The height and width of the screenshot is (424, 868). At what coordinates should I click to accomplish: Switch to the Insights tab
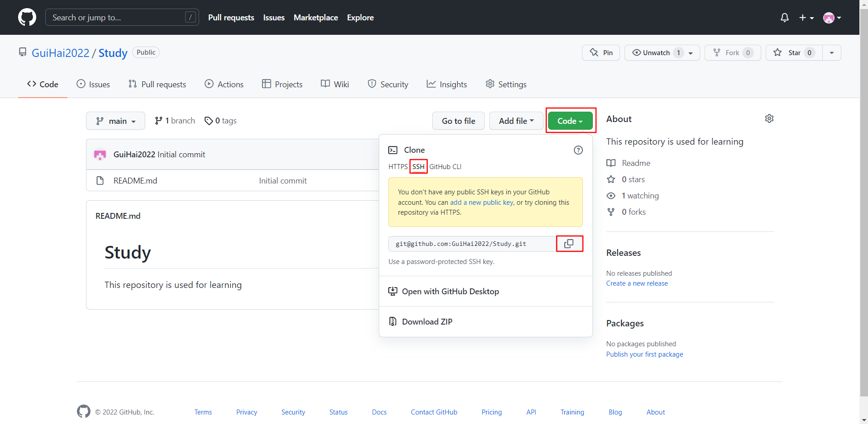447,84
